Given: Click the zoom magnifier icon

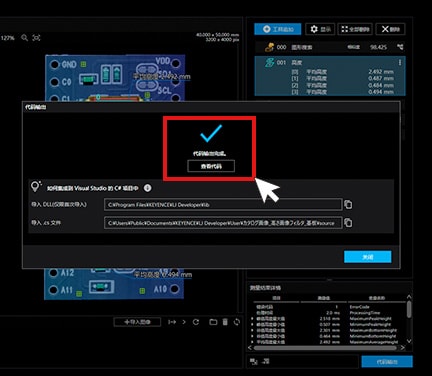Looking at the screenshot, I should pyautogui.click(x=24, y=38).
